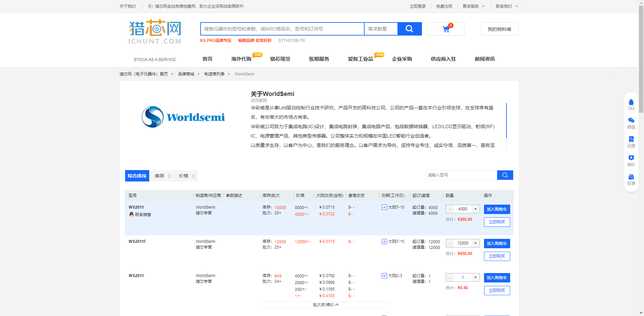Viewport: 644px width, 316px height.
Task: Buy now for first WS2811 row
Action: coord(497,222)
